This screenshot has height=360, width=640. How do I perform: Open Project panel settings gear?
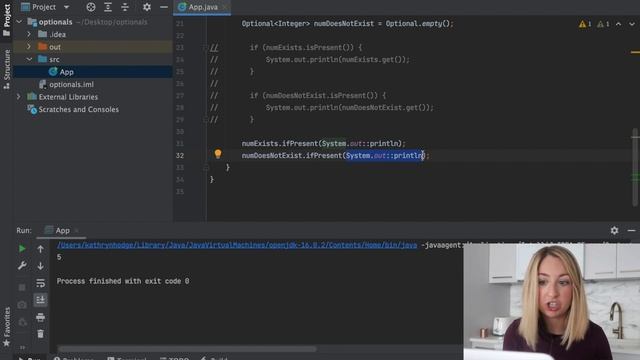click(147, 7)
